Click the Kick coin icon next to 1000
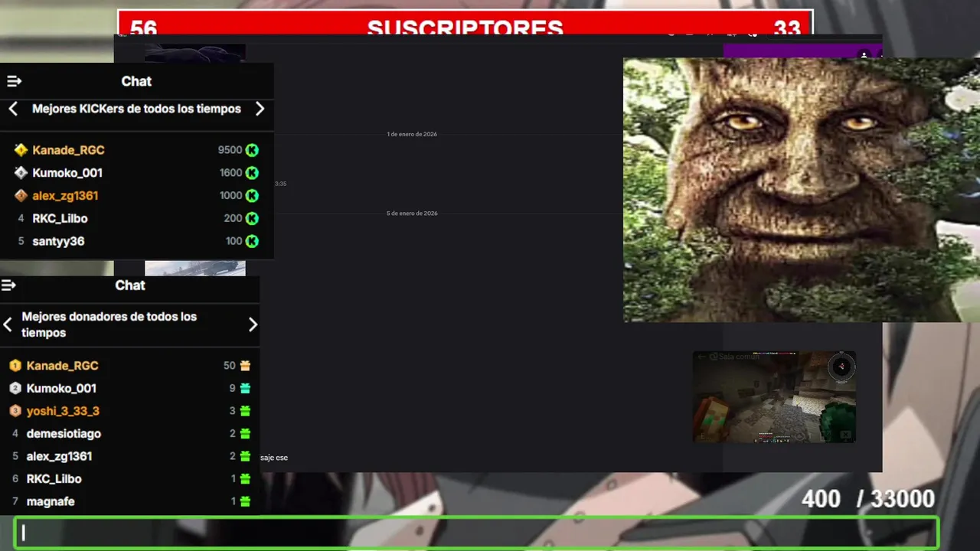 click(252, 196)
